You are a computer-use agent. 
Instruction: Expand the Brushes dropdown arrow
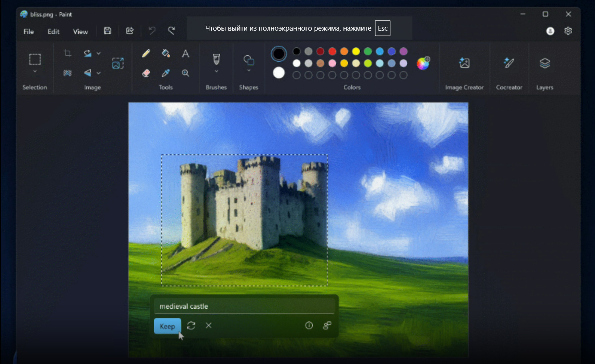[216, 71]
